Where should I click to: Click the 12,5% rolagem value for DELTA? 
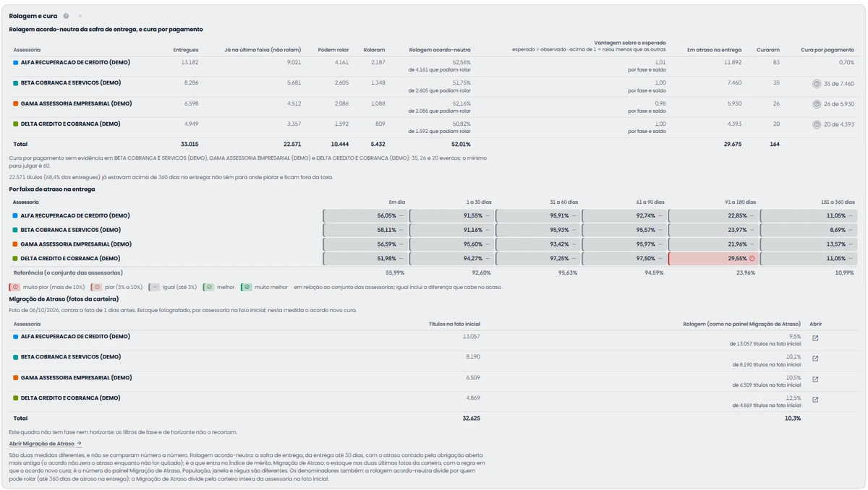pos(793,398)
